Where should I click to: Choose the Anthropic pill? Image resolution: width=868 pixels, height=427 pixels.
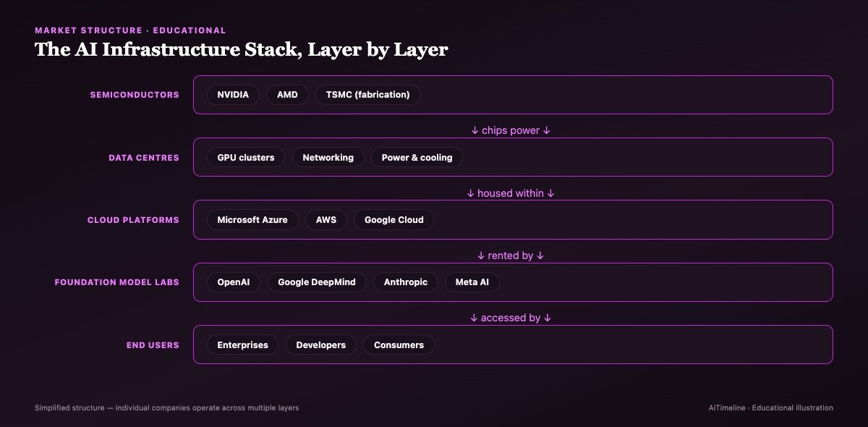click(x=406, y=282)
